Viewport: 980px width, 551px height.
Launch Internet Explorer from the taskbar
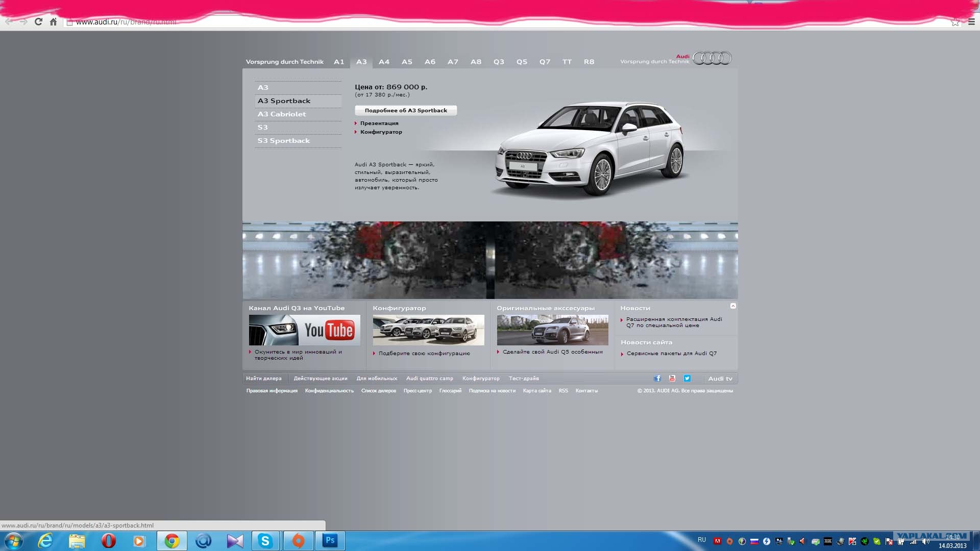(x=45, y=541)
